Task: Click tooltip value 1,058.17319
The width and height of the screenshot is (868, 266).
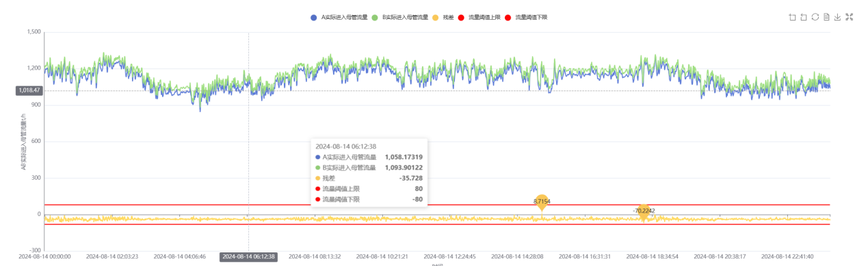Action: (404, 157)
